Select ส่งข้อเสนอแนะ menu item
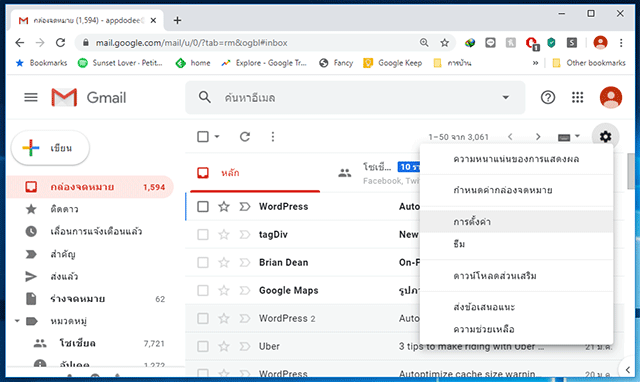The width and height of the screenshot is (640, 382). pos(516,307)
